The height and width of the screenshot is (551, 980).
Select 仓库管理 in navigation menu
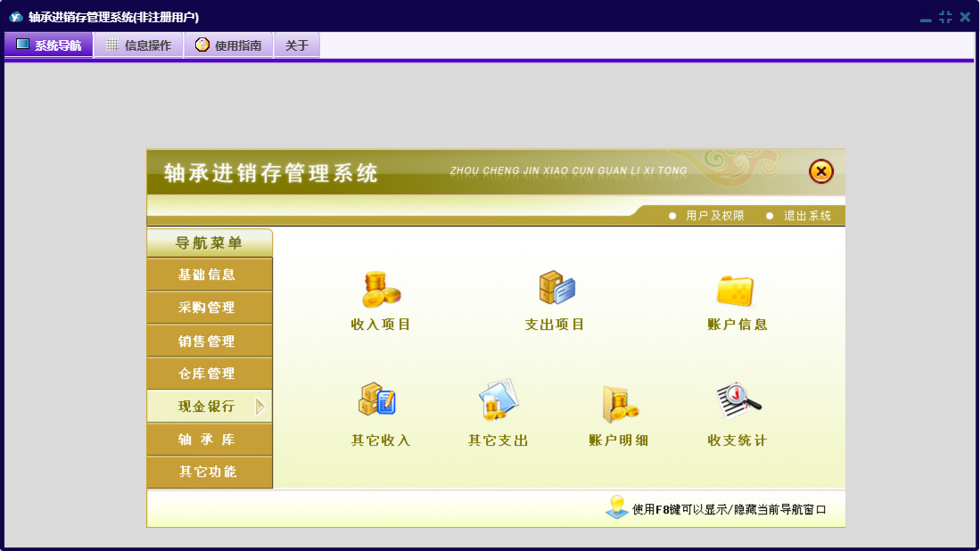tap(207, 374)
